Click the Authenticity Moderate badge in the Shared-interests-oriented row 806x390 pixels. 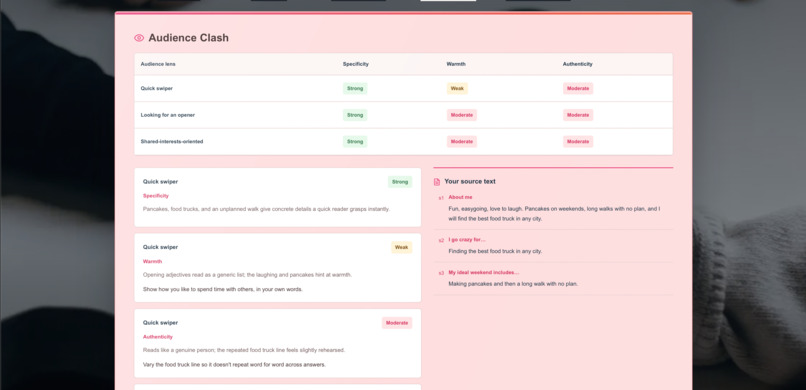pyautogui.click(x=578, y=141)
